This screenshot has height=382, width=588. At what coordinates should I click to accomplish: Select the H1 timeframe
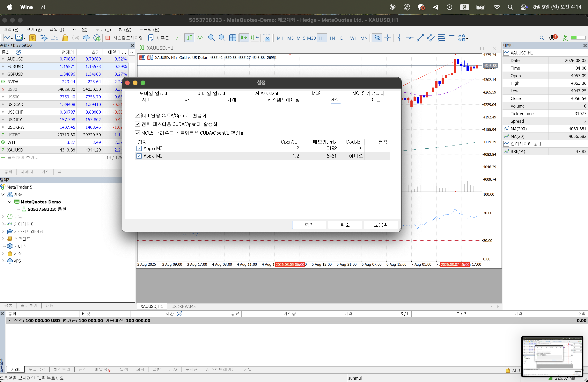322,38
